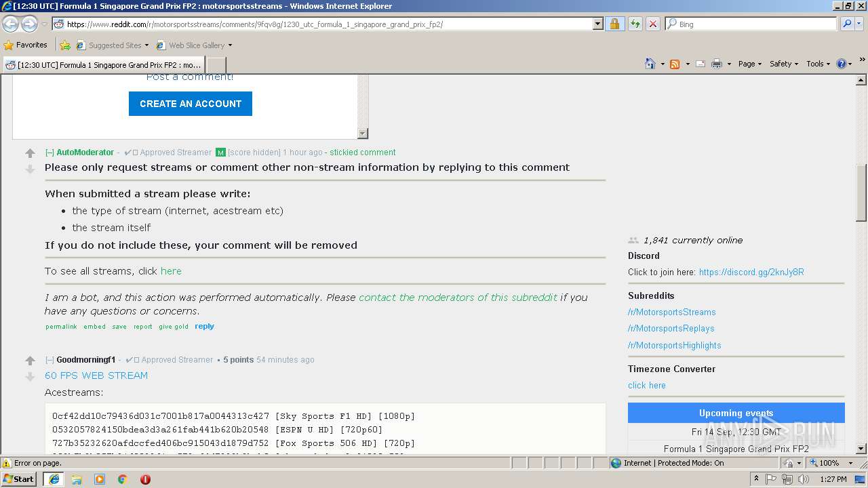
Task: Open the /r/MotorsportsHighlights link
Action: pos(674,346)
